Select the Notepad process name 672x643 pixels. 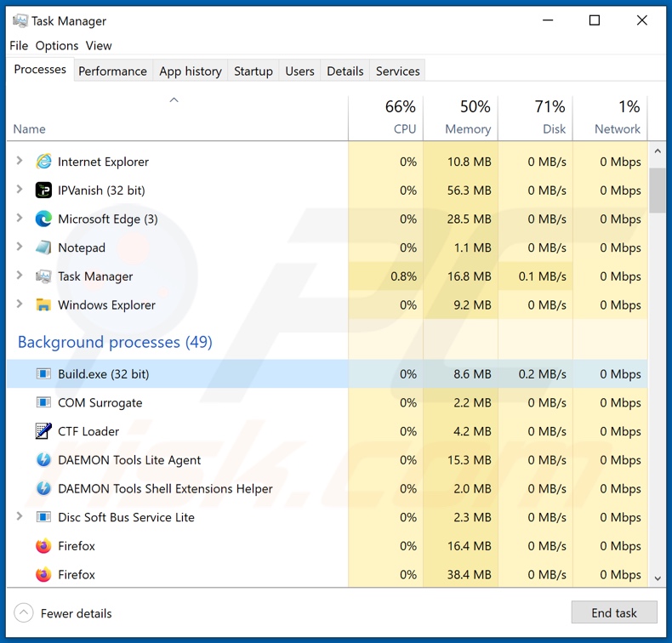[x=82, y=248]
